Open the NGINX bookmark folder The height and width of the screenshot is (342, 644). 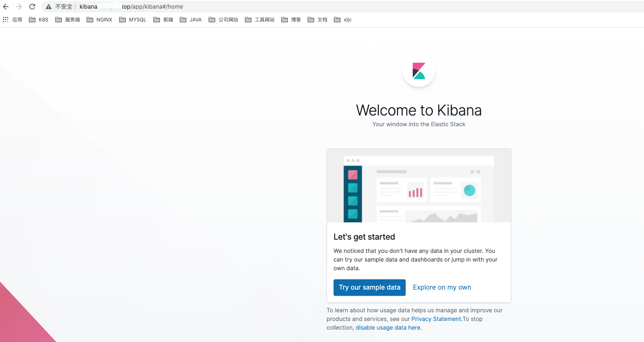(x=99, y=20)
